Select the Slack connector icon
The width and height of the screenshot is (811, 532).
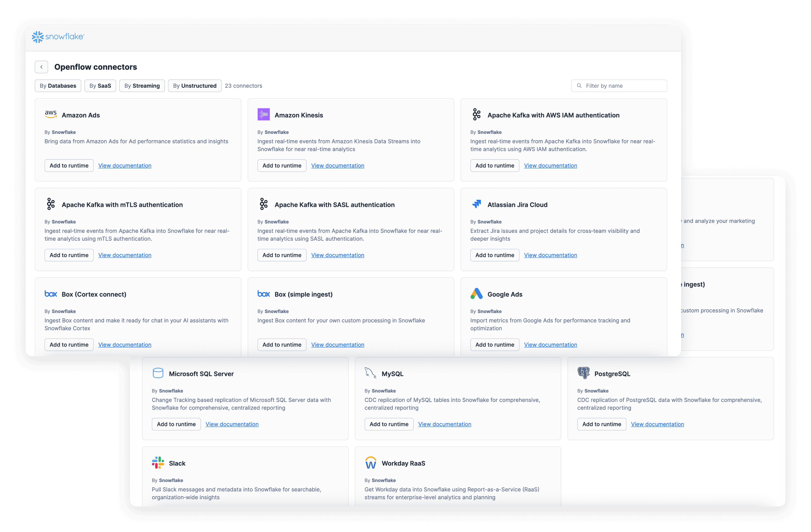pyautogui.click(x=158, y=462)
